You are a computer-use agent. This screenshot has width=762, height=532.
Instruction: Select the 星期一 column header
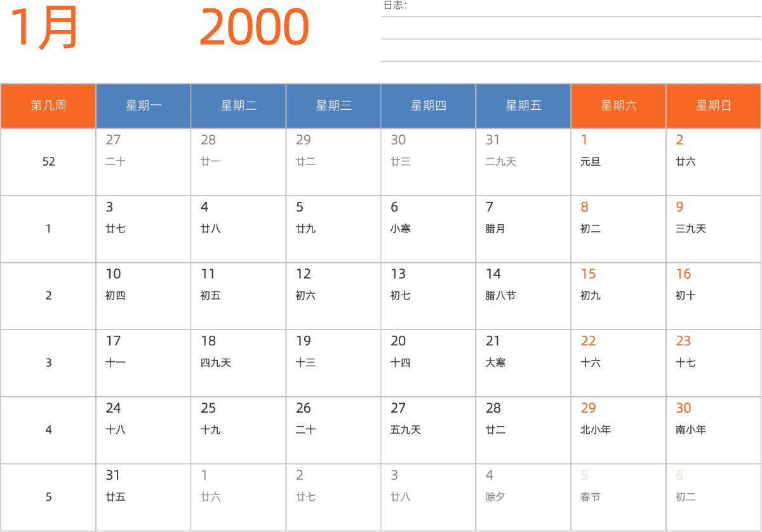144,106
